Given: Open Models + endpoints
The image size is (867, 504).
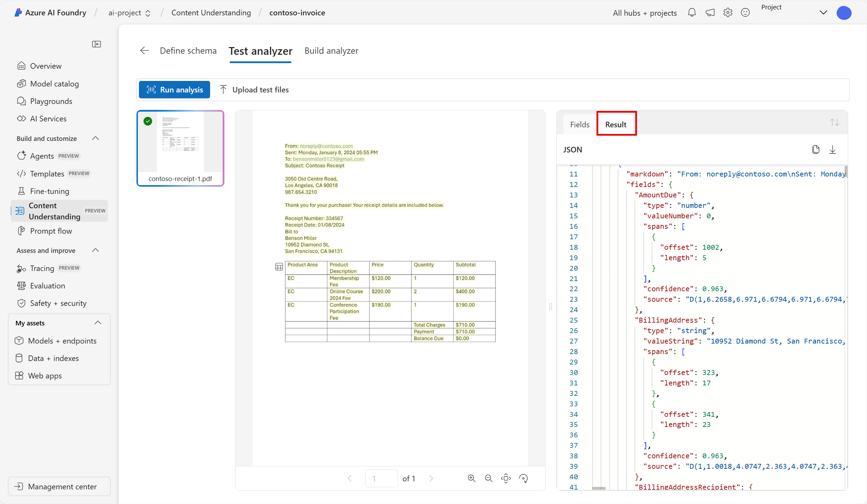Looking at the screenshot, I should point(56,341).
